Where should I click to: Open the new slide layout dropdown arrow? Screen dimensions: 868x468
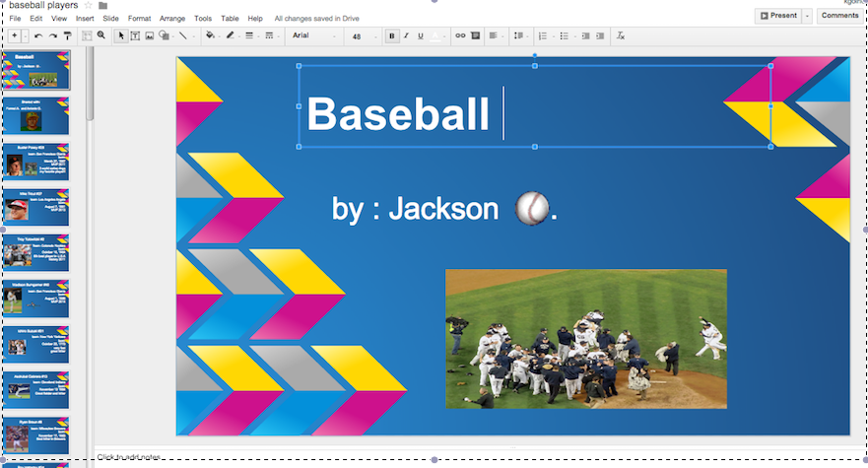[x=26, y=36]
